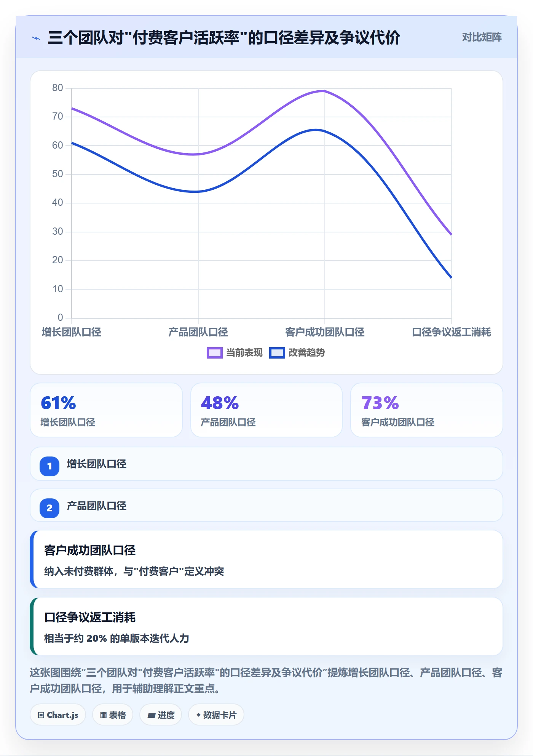Open list row 产品团队口径
The image size is (533, 756).
266,506
